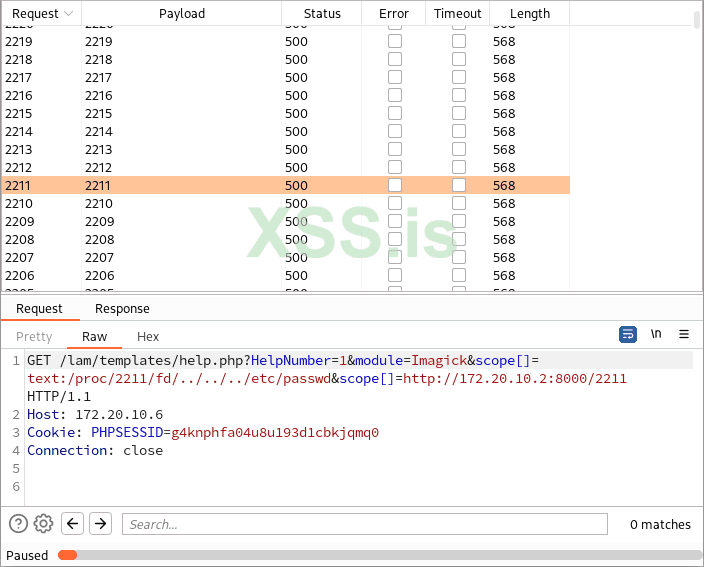Screen dimensions: 704x567
Task: Focus the Search input field
Action: [365, 524]
